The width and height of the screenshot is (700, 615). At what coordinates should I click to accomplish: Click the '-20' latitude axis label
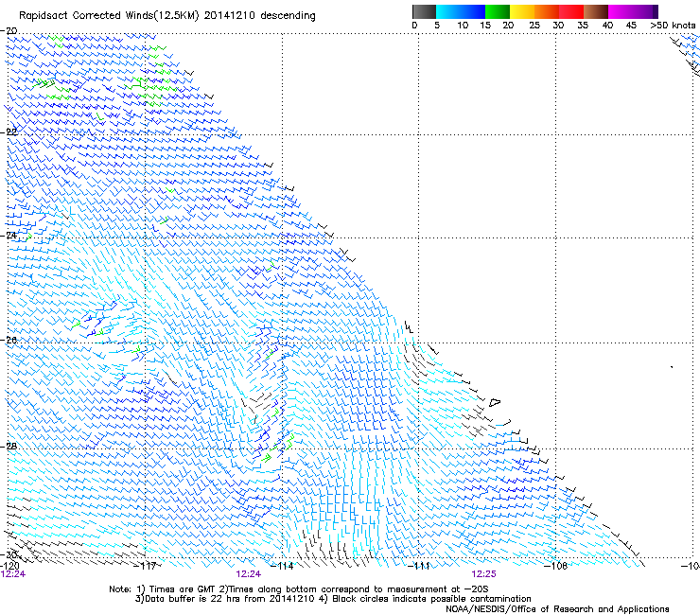click(9, 31)
